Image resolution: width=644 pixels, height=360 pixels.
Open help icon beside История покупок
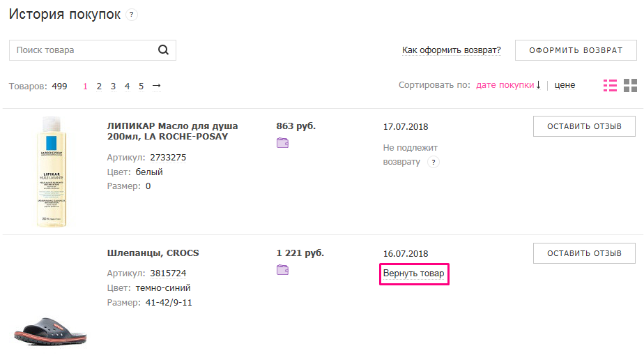[132, 15]
